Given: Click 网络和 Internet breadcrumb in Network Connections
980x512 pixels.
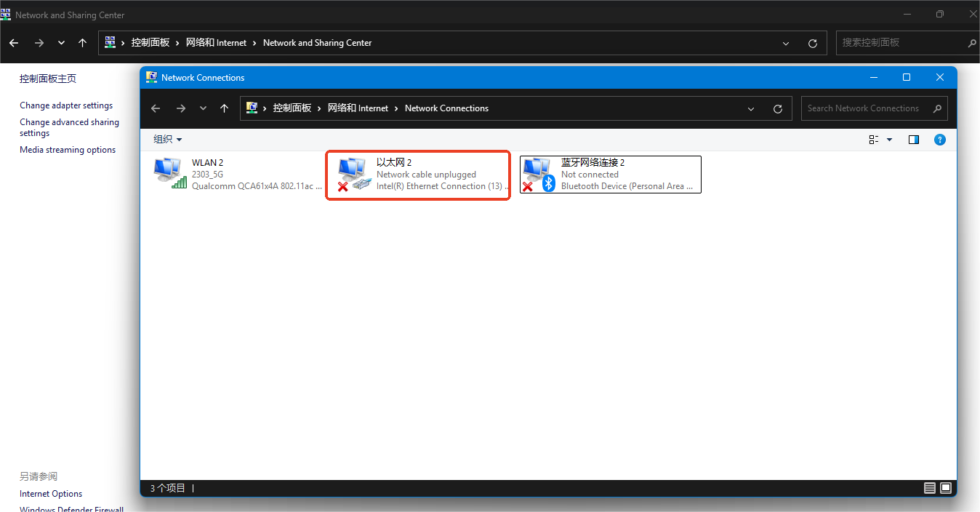Looking at the screenshot, I should pos(358,108).
